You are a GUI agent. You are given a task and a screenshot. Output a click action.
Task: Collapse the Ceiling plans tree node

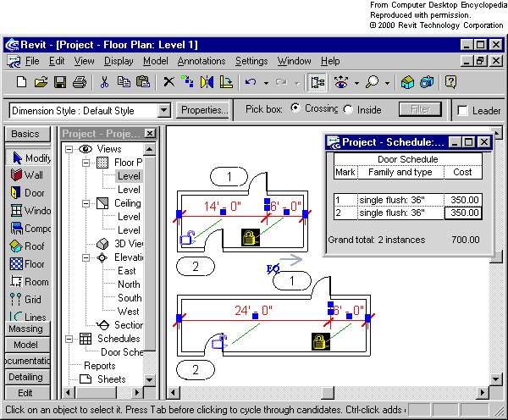pyautogui.click(x=86, y=203)
